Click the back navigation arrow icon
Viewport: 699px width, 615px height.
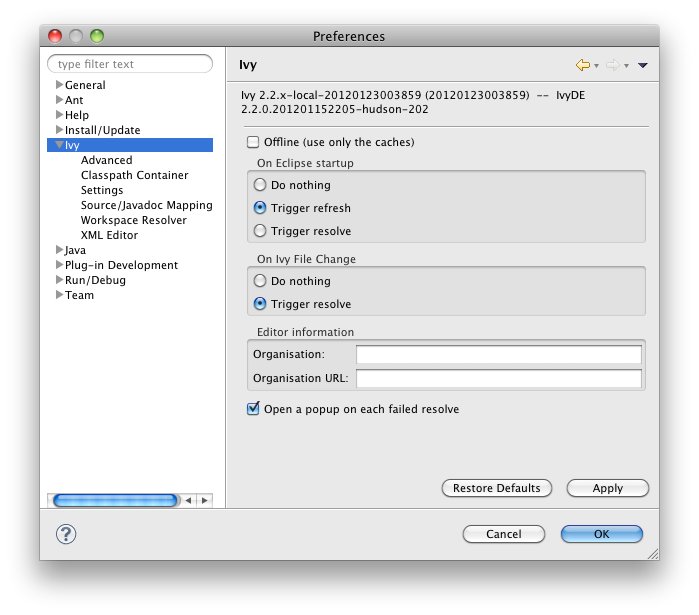(x=582, y=65)
